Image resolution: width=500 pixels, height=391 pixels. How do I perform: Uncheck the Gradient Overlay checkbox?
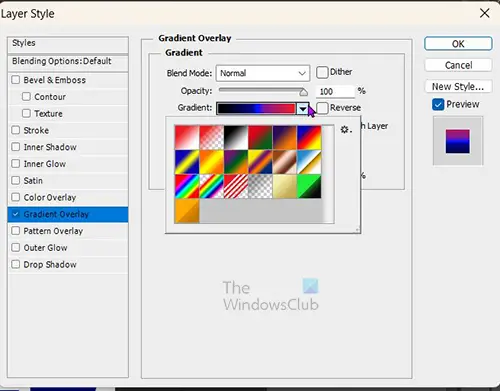click(16, 214)
